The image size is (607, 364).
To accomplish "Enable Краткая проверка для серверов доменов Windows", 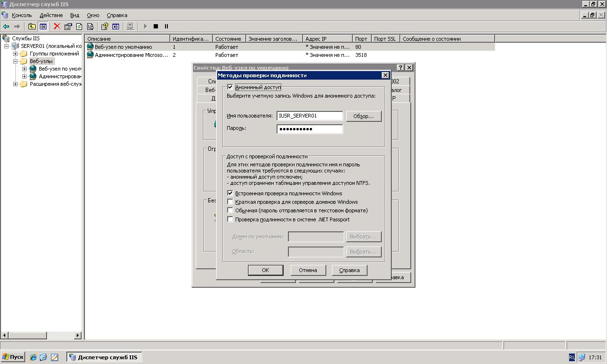I will coord(230,202).
